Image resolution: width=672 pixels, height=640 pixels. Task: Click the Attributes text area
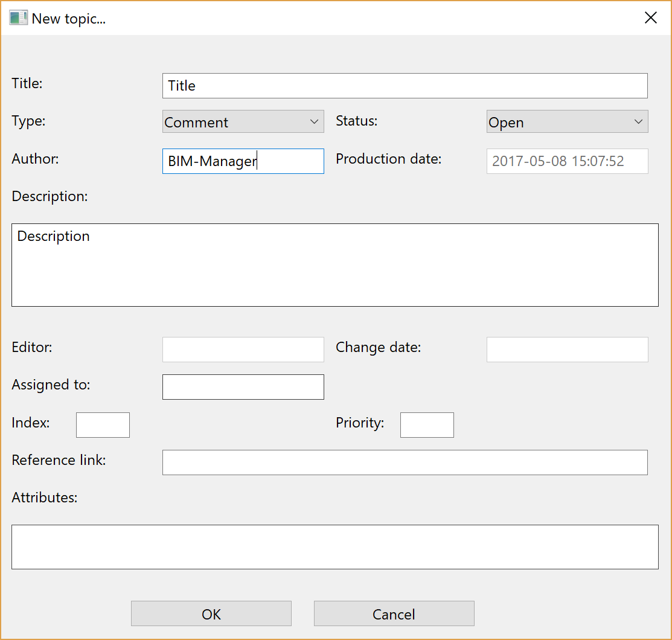click(334, 547)
